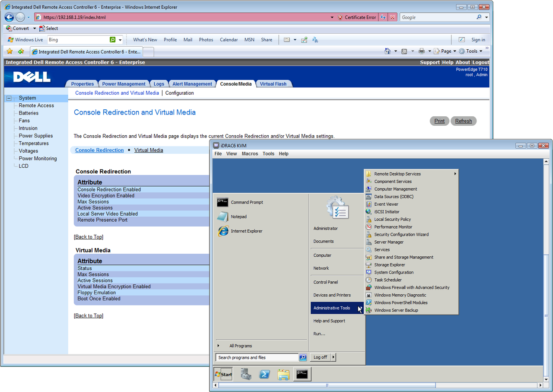
Task: Open the Virtual Flash tab
Action: [273, 84]
